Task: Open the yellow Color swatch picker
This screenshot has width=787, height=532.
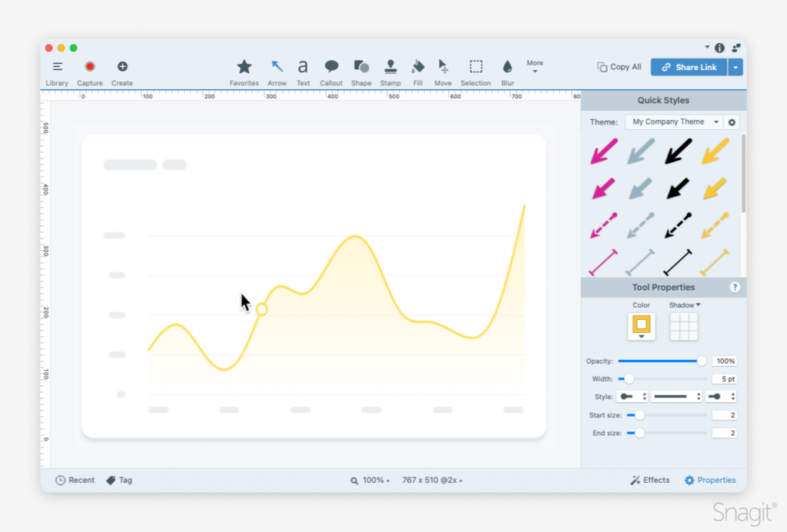Action: 642,326
